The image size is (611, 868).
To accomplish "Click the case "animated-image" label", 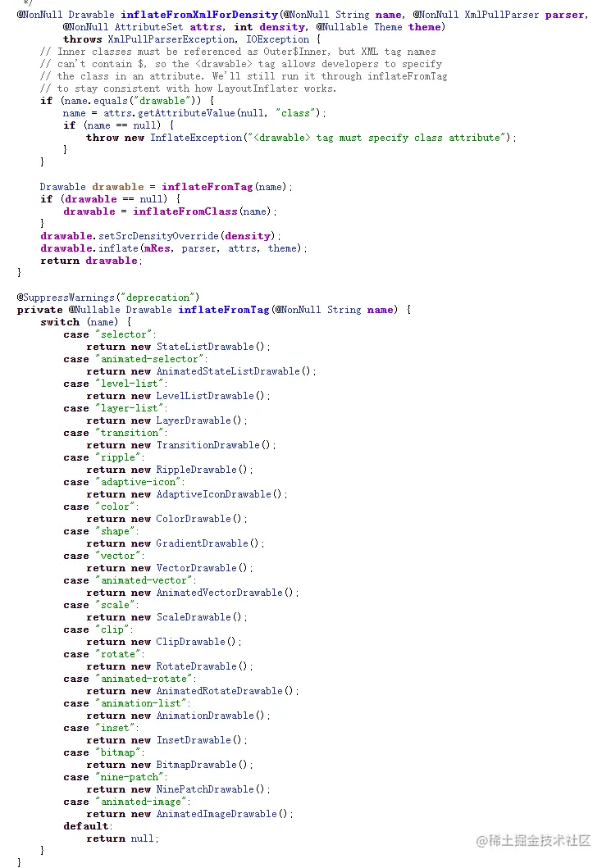I will (127, 802).
